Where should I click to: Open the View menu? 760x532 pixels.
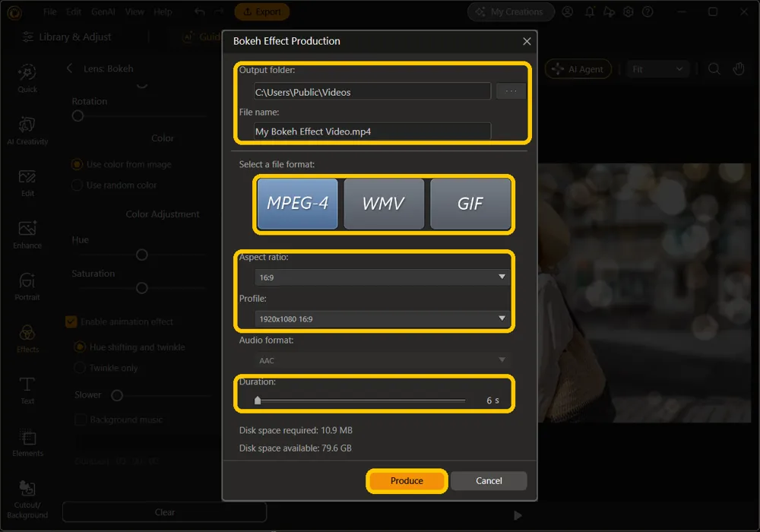pyautogui.click(x=135, y=11)
